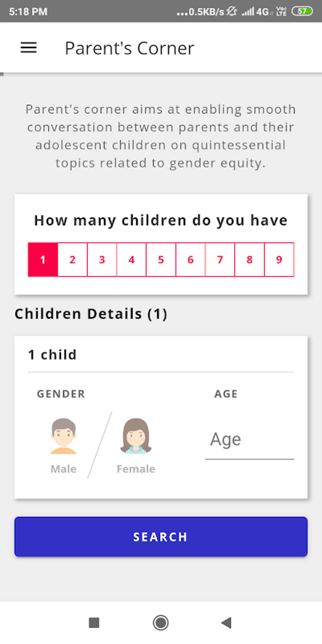Pick 7 in the children count row
This screenshot has height=644, width=322.
(x=220, y=259)
